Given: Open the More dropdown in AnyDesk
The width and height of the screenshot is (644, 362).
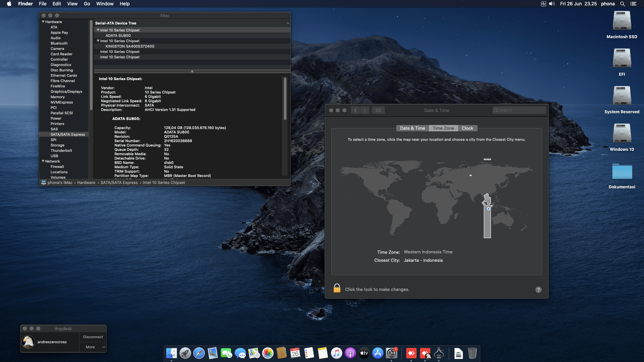Looking at the screenshot, I should [93, 347].
